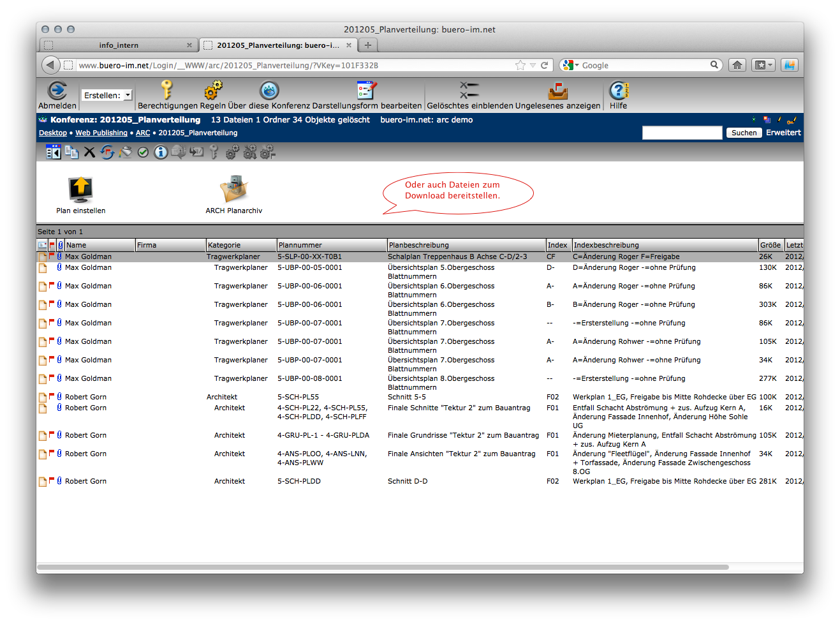Open Darstellungsform bearbeiten
Image resolution: width=840 pixels, height=624 pixels.
click(x=367, y=91)
